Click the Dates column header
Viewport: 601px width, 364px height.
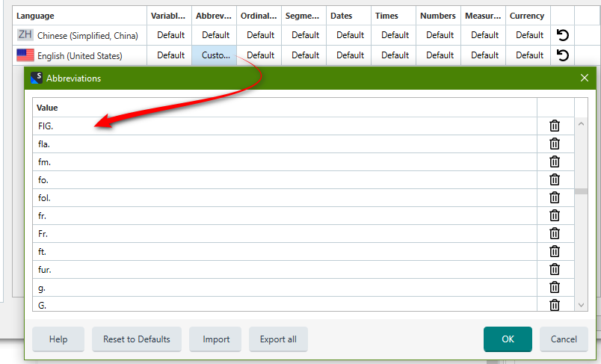pos(348,16)
